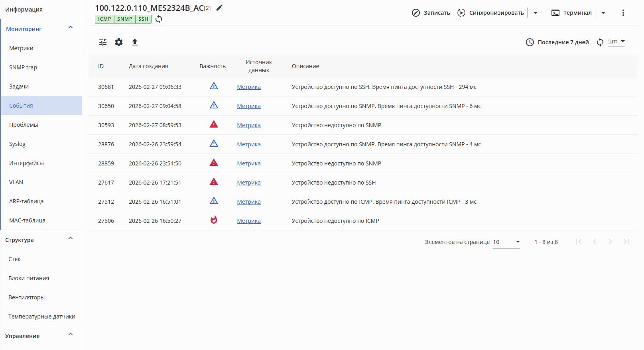The height and width of the screenshot is (350, 644).
Task: Go to the Syslog section
Action: [x=17, y=144]
